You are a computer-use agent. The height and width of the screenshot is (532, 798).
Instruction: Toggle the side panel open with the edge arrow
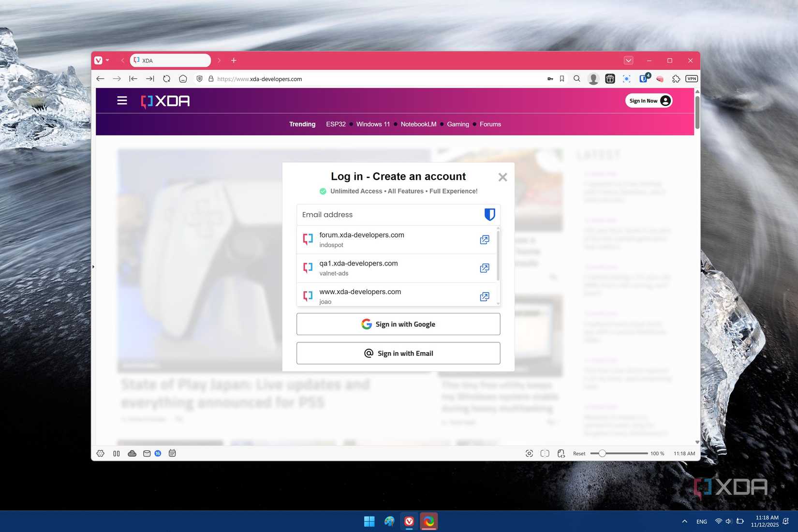(93, 266)
